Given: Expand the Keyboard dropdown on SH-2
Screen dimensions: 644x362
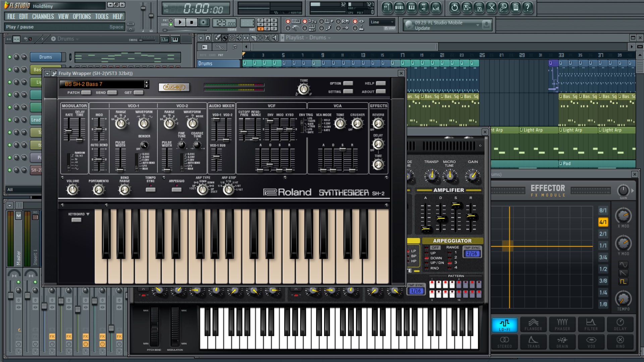Looking at the screenshot, I should tap(88, 214).
